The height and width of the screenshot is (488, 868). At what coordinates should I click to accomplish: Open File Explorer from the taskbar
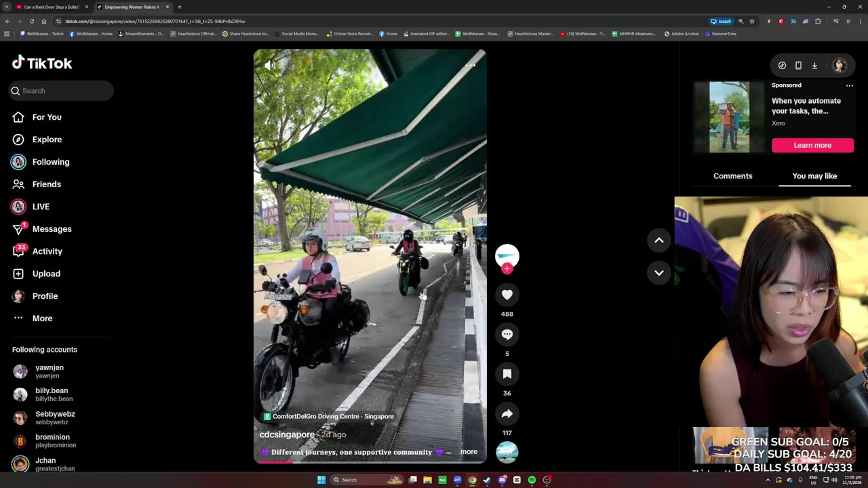click(x=427, y=480)
